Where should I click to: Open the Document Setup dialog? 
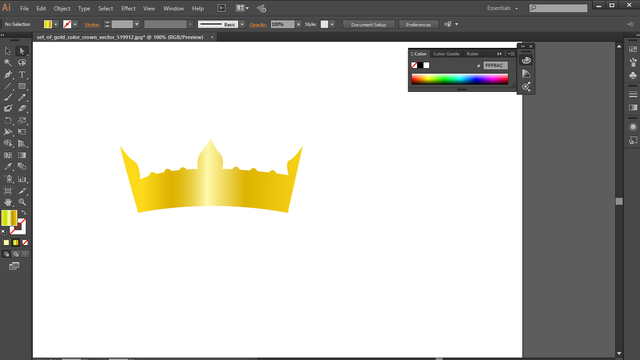369,24
